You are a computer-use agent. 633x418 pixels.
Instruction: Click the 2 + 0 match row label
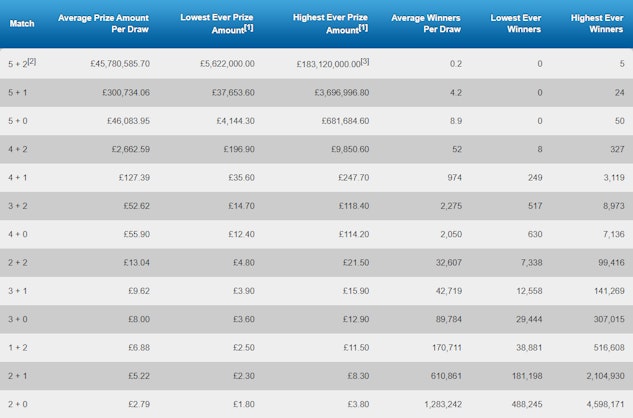(x=18, y=404)
